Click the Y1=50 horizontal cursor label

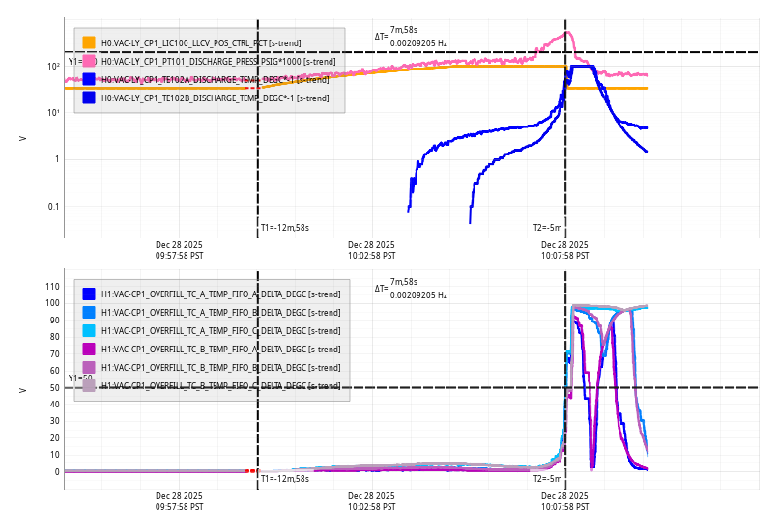coord(79,378)
